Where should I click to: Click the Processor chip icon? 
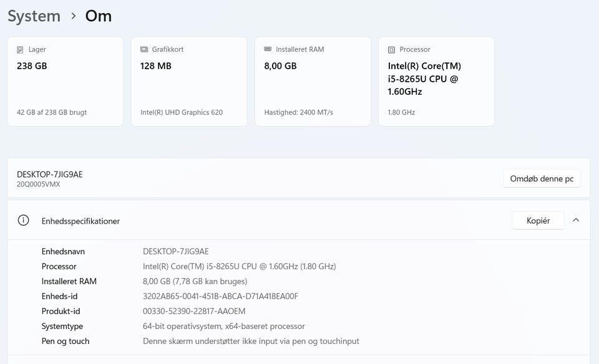click(x=391, y=50)
